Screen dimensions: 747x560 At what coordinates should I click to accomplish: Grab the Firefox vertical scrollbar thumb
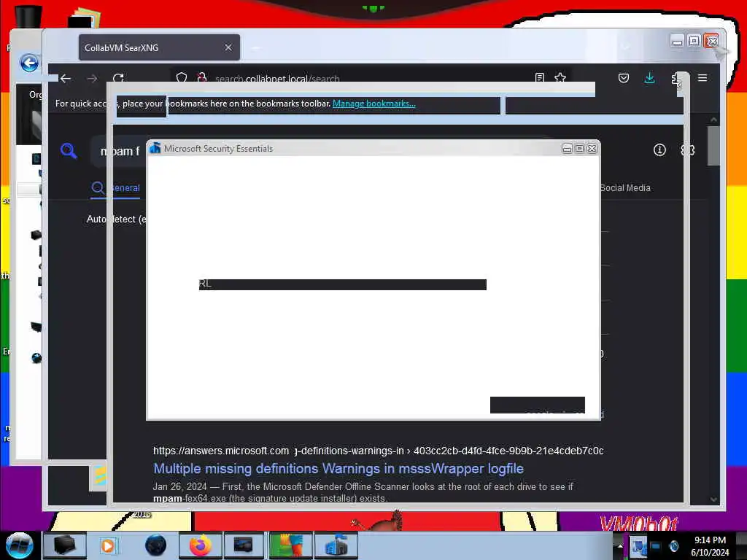click(x=713, y=145)
